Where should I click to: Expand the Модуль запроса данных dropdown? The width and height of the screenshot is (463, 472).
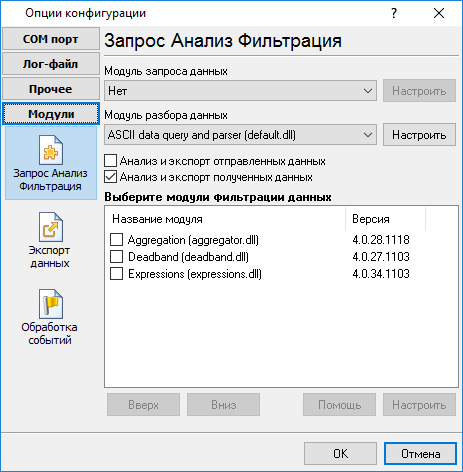[240, 91]
